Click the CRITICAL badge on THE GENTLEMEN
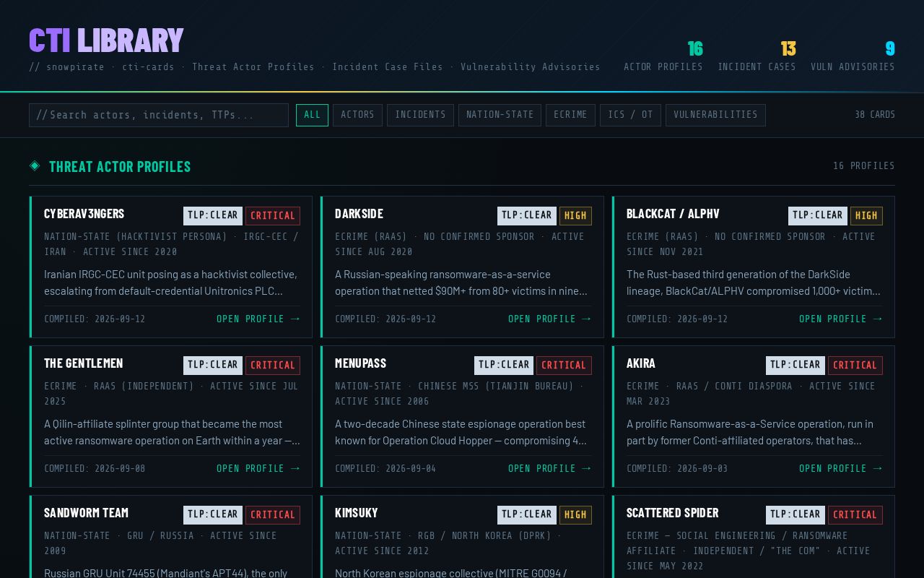This screenshot has height=578, width=924. (273, 365)
